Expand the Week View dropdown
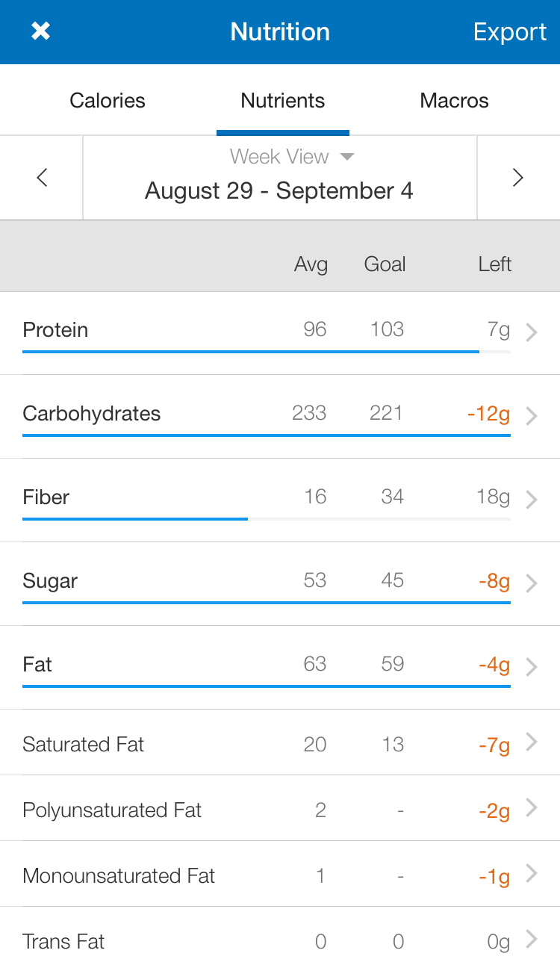560x965 pixels. click(291, 157)
